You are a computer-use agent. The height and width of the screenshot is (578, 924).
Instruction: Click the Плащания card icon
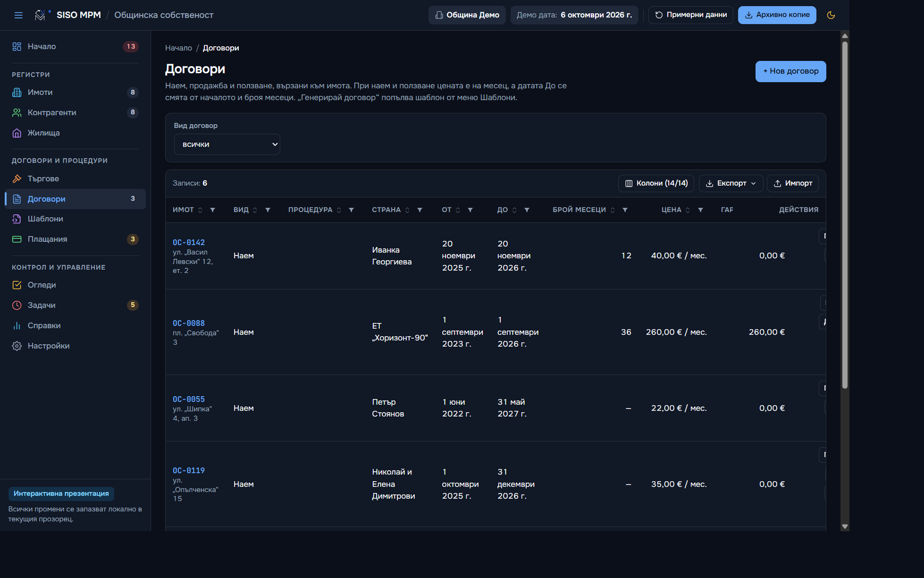(x=17, y=239)
